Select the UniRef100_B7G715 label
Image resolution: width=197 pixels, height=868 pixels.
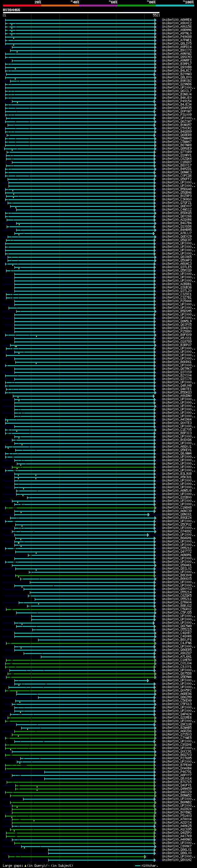(x=177, y=782)
